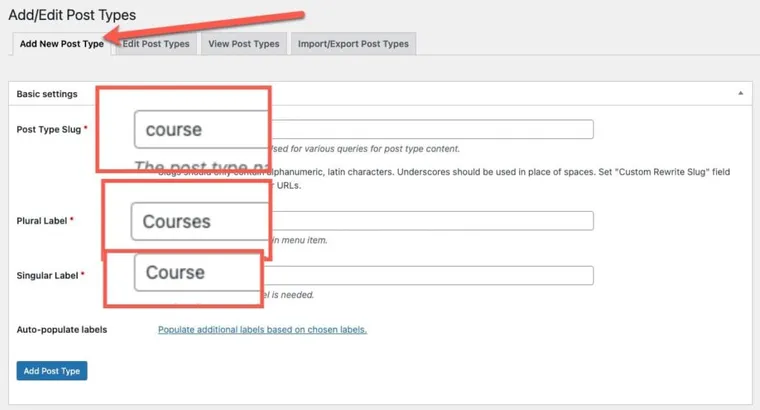Click the Auto-populate labels text
Screen dimensions: 760x410
[x=62, y=330]
